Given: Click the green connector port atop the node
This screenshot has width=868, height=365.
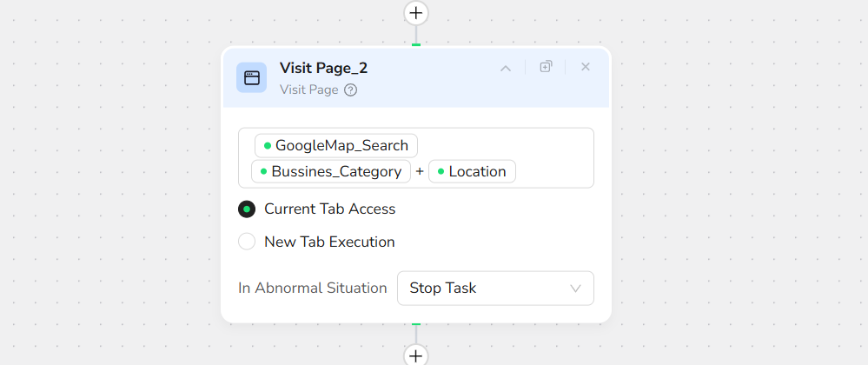Looking at the screenshot, I should click(416, 44).
